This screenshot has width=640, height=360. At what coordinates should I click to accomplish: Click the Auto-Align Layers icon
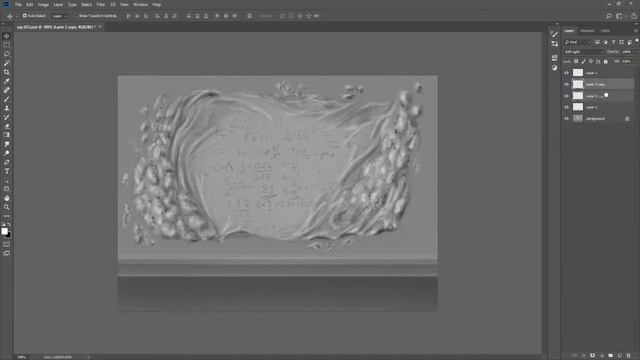tap(249, 16)
